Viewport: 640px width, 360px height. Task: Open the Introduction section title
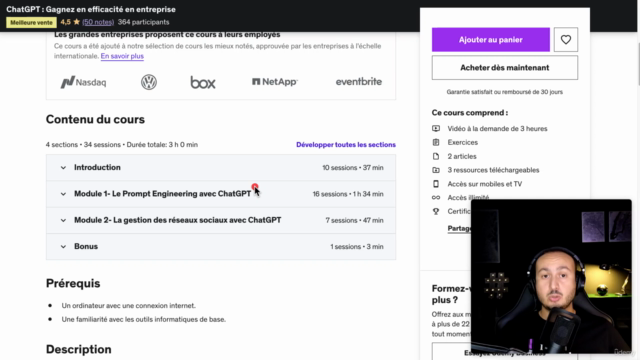(97, 167)
